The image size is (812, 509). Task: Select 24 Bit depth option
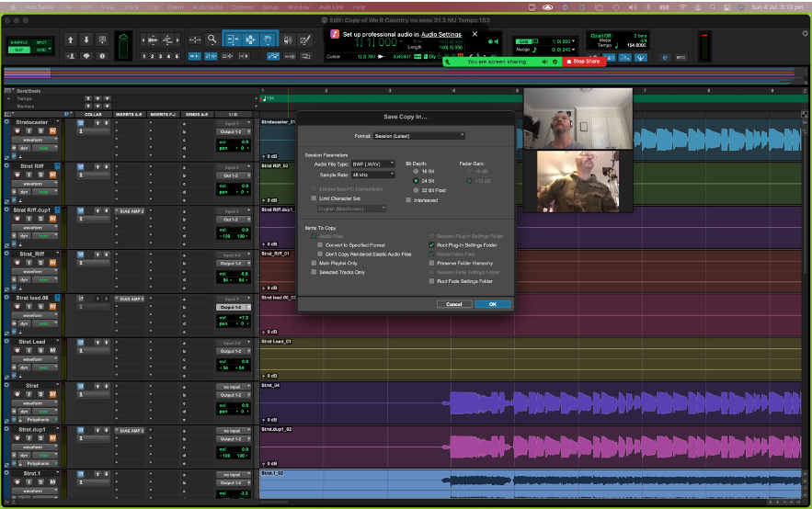click(416, 181)
